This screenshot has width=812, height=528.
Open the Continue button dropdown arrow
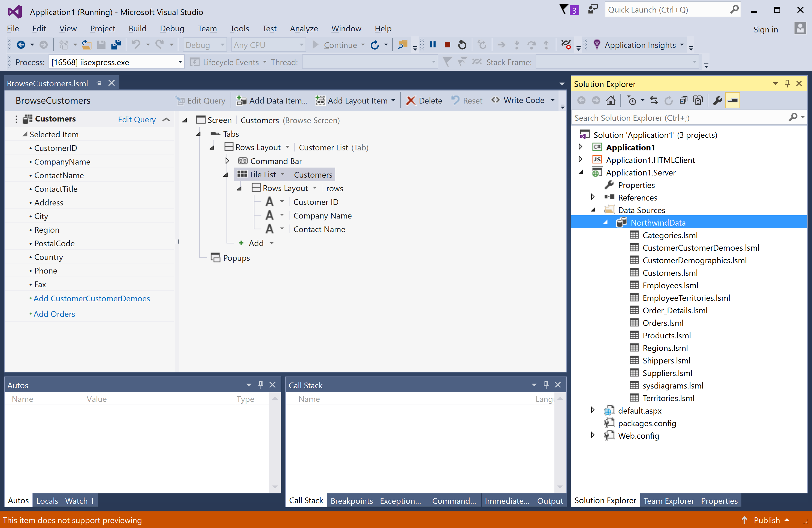[x=363, y=45]
